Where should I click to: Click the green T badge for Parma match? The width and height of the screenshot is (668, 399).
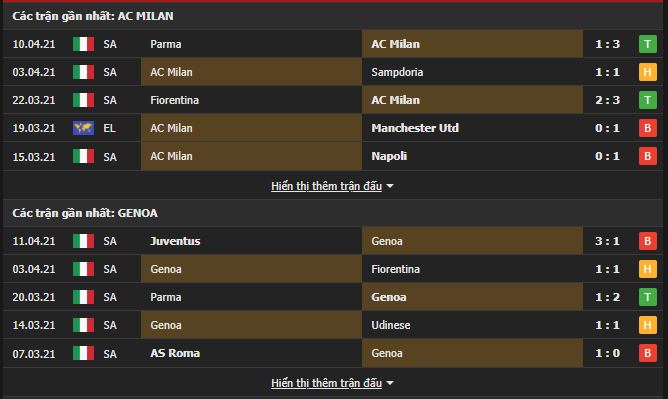click(648, 44)
